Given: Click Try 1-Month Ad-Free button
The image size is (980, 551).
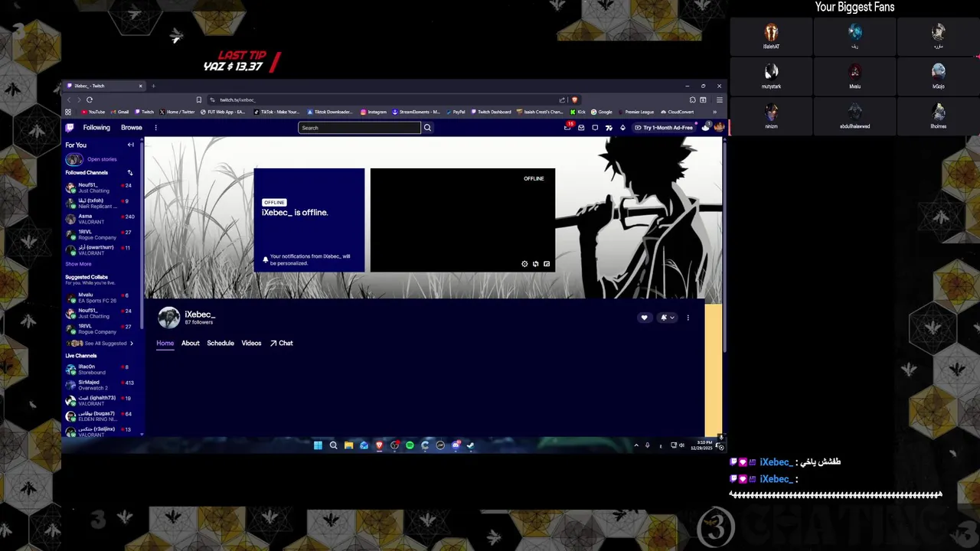Looking at the screenshot, I should coord(665,128).
